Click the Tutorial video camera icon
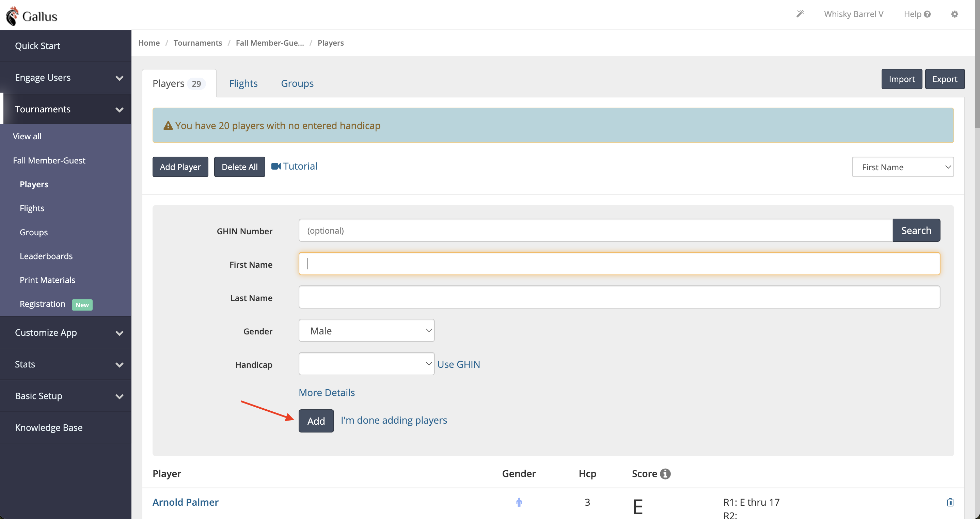 276,166
